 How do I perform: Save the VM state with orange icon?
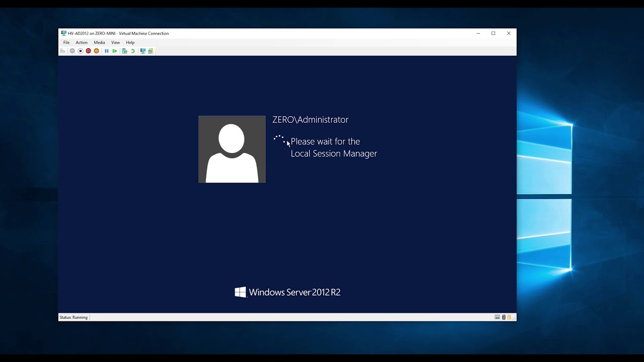point(97,51)
